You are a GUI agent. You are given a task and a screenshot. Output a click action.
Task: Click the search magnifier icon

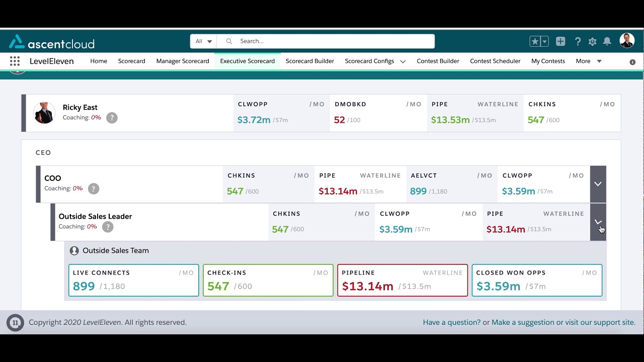click(x=229, y=41)
